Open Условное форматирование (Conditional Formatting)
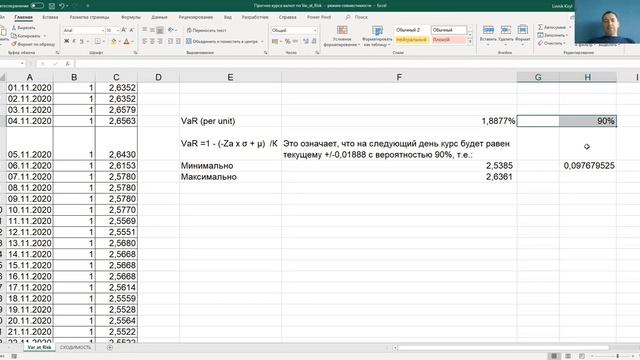The image size is (640, 360). [x=342, y=36]
